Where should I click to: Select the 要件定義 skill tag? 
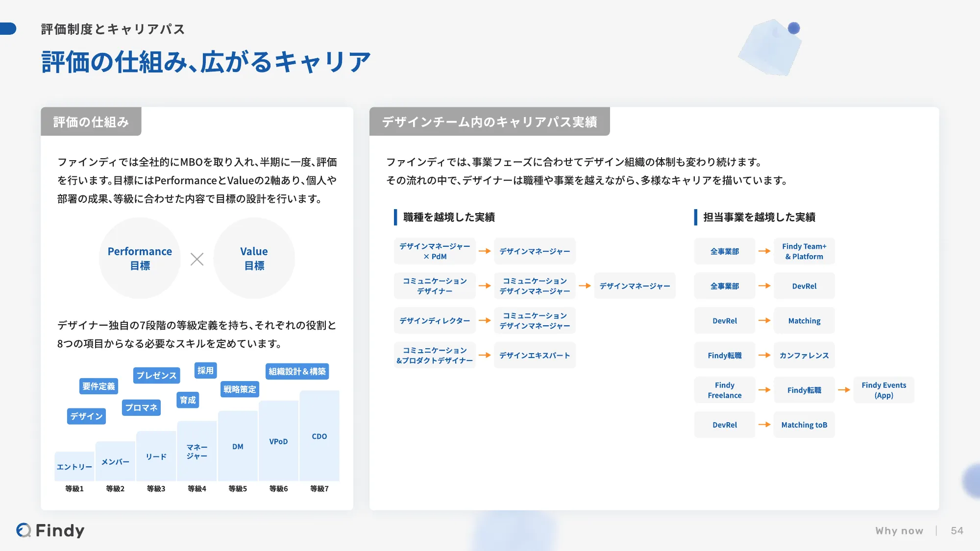click(x=98, y=386)
